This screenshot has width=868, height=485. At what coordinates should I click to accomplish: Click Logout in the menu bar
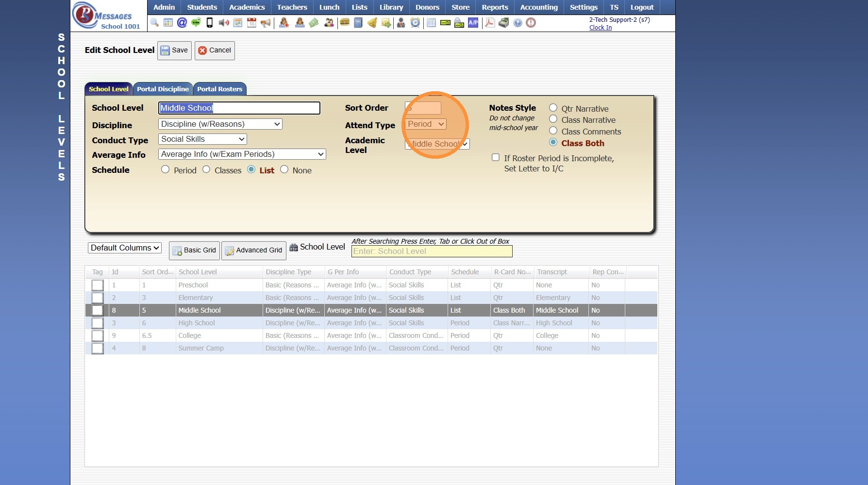coord(642,7)
